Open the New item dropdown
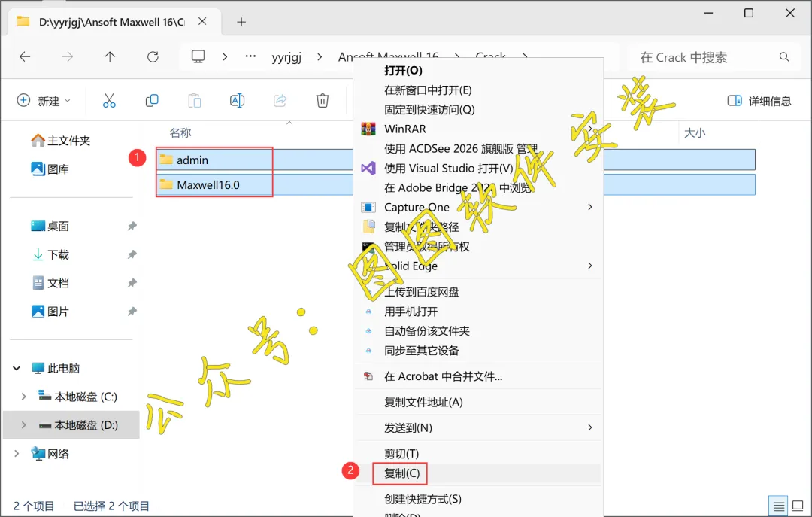This screenshot has width=812, height=517. coord(44,101)
